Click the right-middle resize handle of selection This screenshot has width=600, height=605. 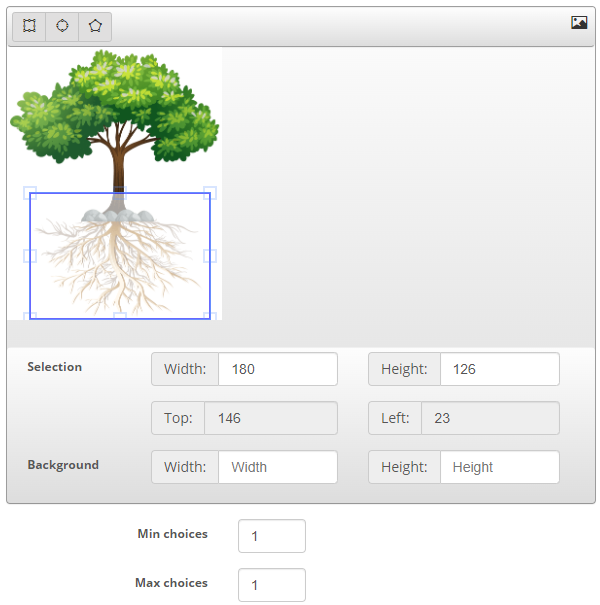(210, 256)
